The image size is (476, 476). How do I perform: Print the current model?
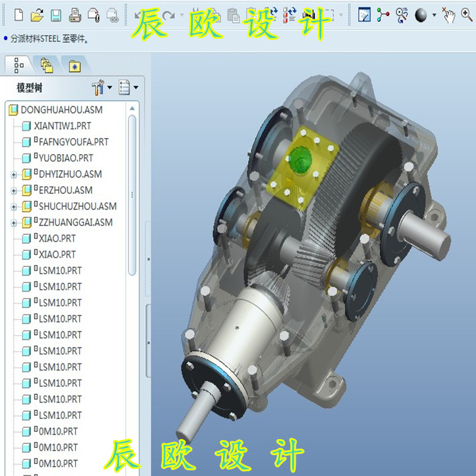(x=75, y=15)
